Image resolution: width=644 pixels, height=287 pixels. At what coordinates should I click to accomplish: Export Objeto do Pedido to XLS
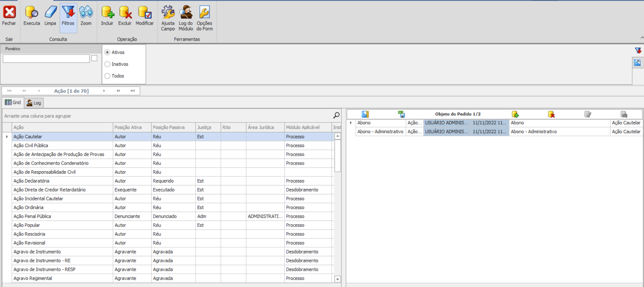click(x=401, y=114)
